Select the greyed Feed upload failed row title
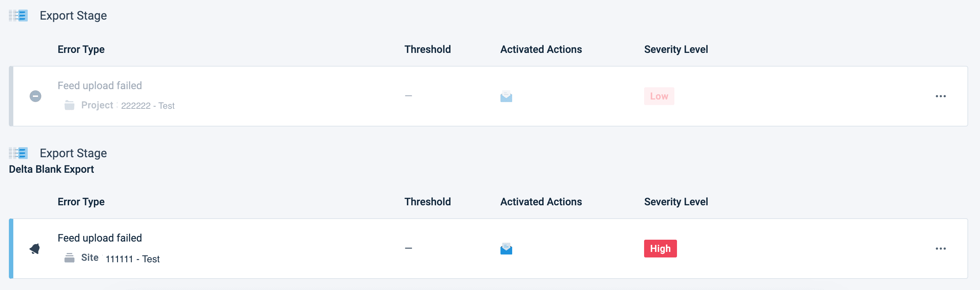This screenshot has width=980, height=290. (100, 85)
